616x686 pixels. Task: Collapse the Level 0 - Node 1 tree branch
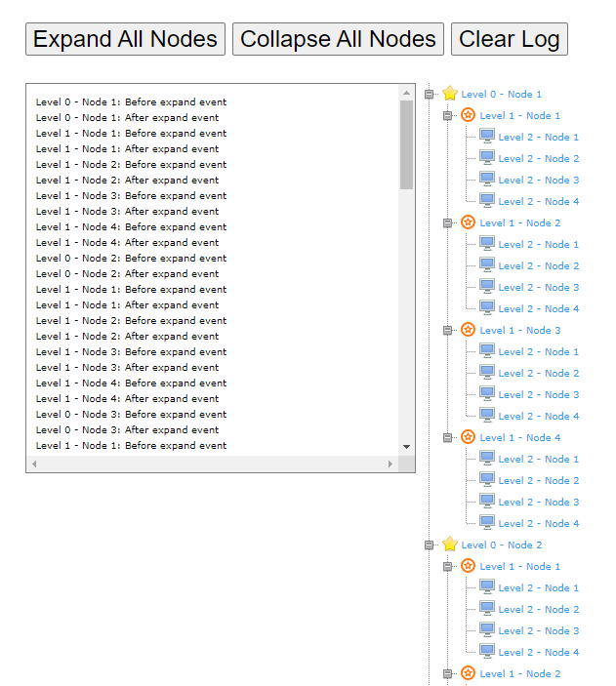(430, 94)
